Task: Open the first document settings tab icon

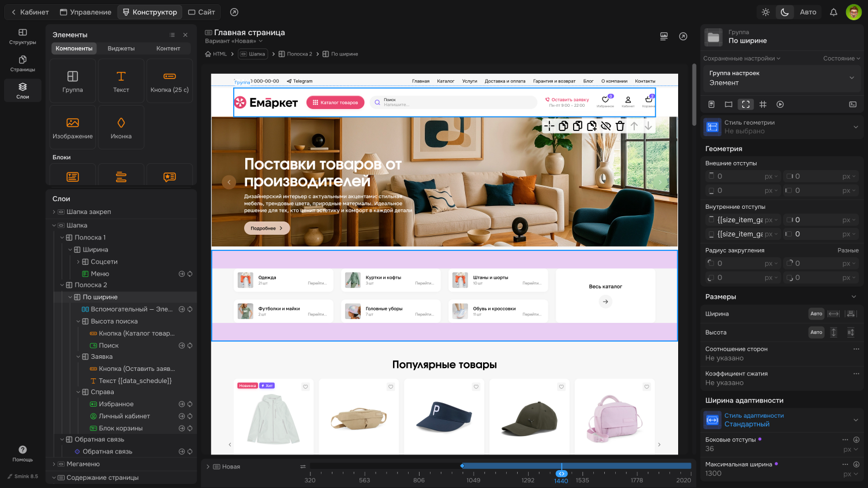Action: [712, 104]
